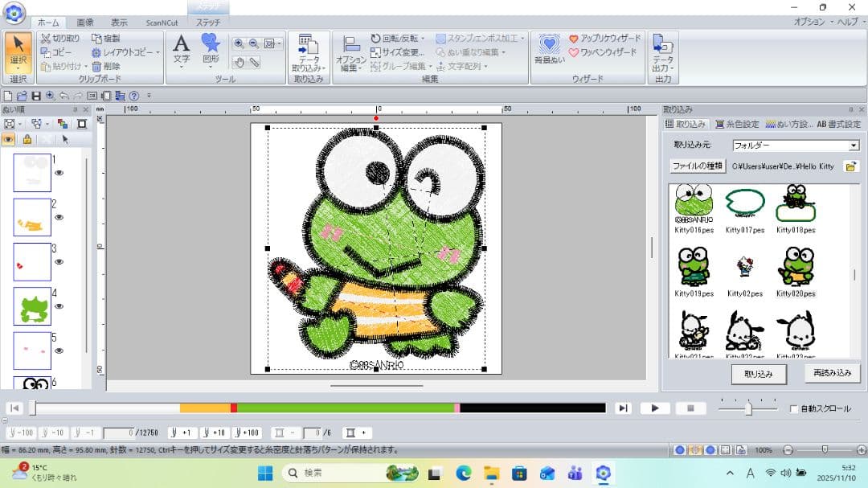Open the 図形 shapes tool
This screenshot has width=868, height=488.
[211, 50]
